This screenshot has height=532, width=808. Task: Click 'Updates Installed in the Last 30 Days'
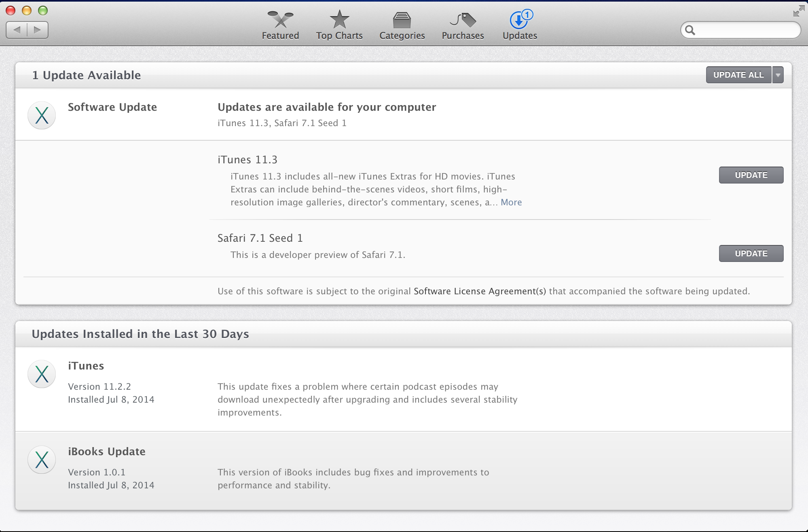click(x=140, y=334)
